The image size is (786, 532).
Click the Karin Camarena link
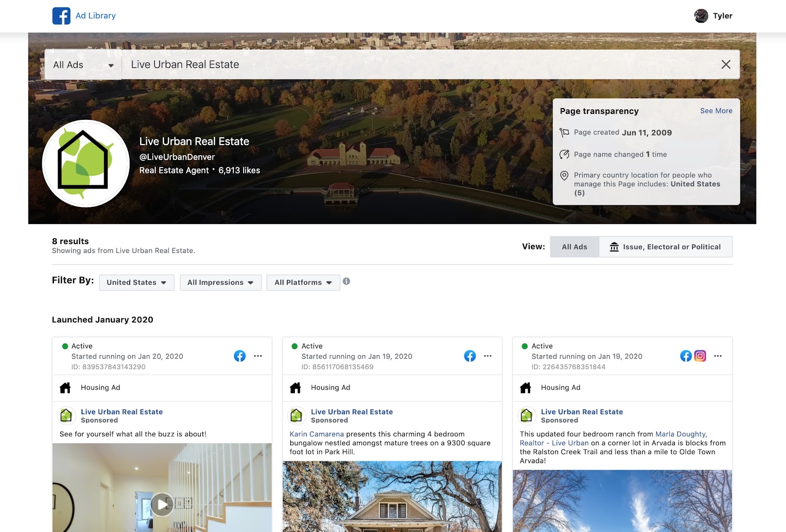[x=317, y=434]
